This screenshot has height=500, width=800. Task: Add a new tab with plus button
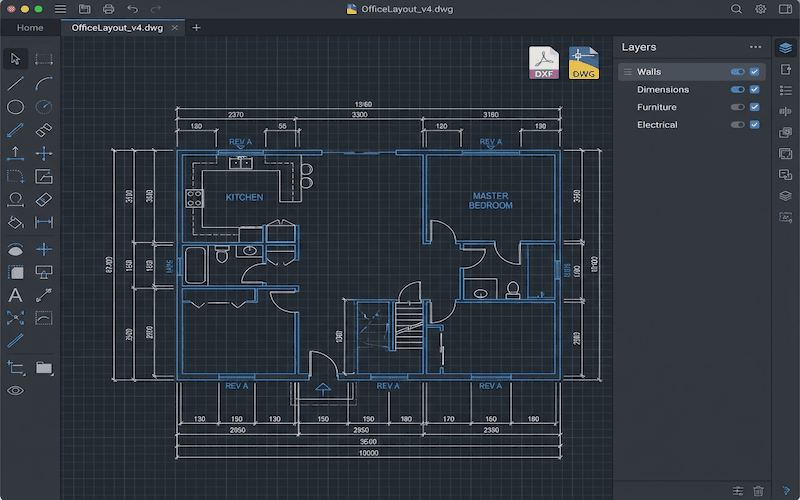coord(196,28)
